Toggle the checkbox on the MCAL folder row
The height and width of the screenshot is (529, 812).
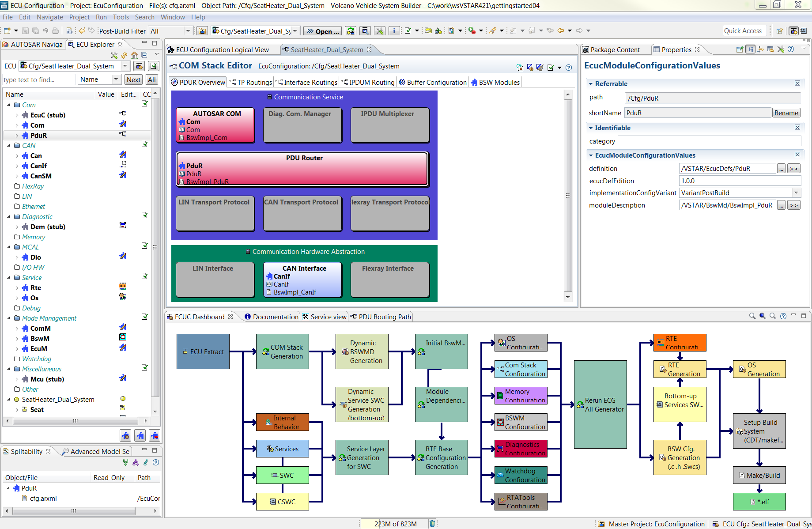[x=144, y=246]
